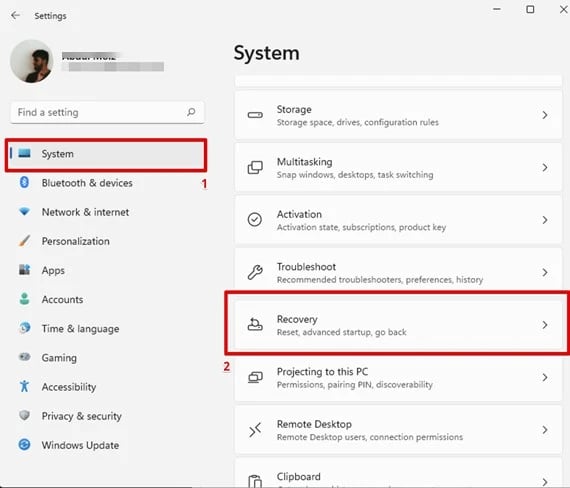Click 'Permissions, pairing PIN, discoverability' text
Image resolution: width=570 pixels, height=488 pixels.
pos(354,385)
